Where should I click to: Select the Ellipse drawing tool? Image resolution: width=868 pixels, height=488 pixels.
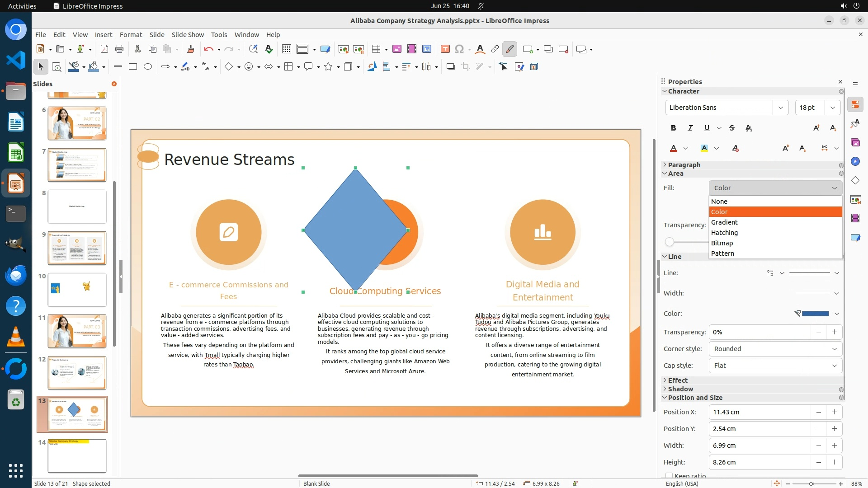click(x=148, y=66)
